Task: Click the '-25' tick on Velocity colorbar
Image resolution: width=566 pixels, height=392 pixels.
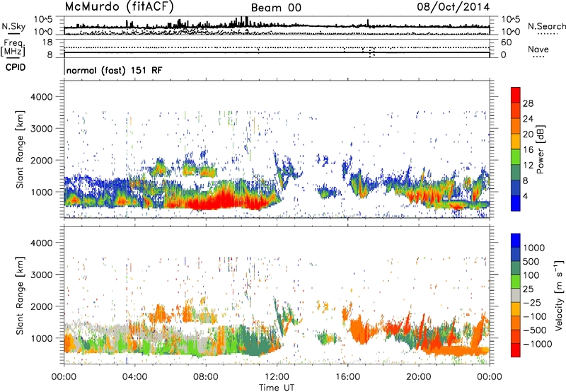Action: [x=532, y=303]
